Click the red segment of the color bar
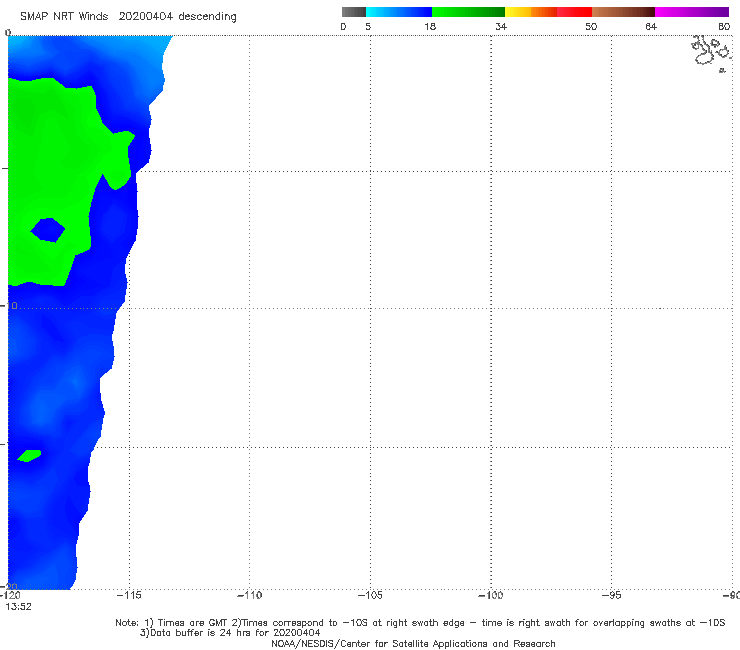Screen dimensions: 740x650 tap(574, 12)
